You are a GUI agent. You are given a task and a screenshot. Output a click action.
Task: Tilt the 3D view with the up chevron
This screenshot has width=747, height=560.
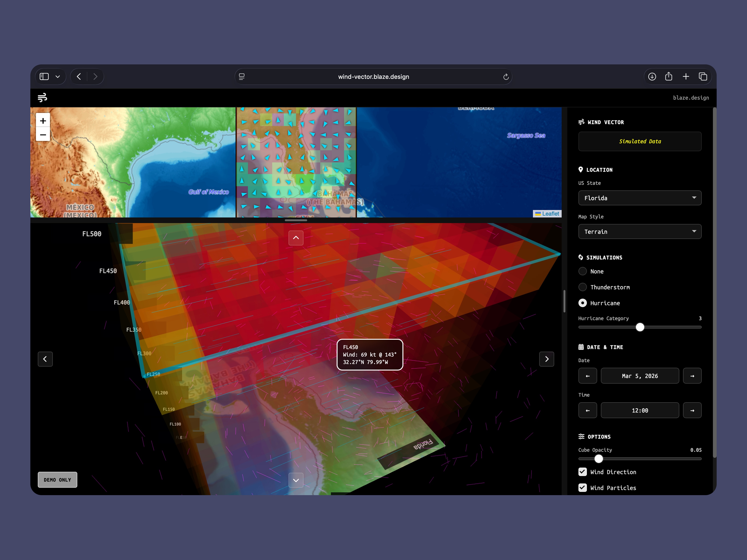296,238
